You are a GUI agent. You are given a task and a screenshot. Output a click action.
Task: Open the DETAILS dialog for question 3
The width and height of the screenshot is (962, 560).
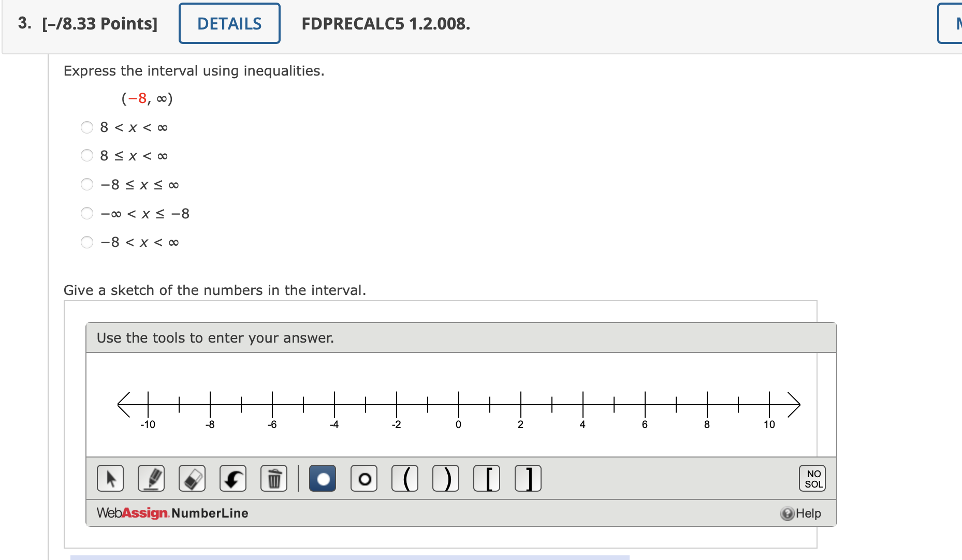[229, 23]
